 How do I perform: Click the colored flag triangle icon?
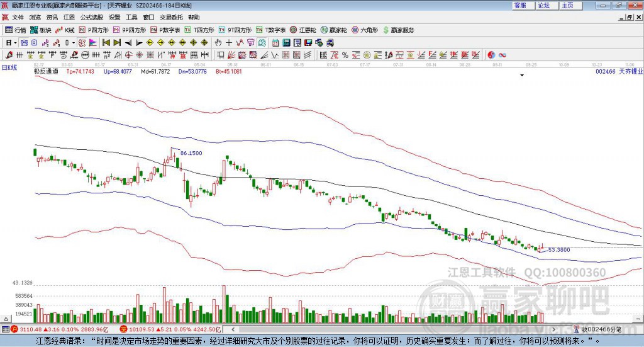93,43
